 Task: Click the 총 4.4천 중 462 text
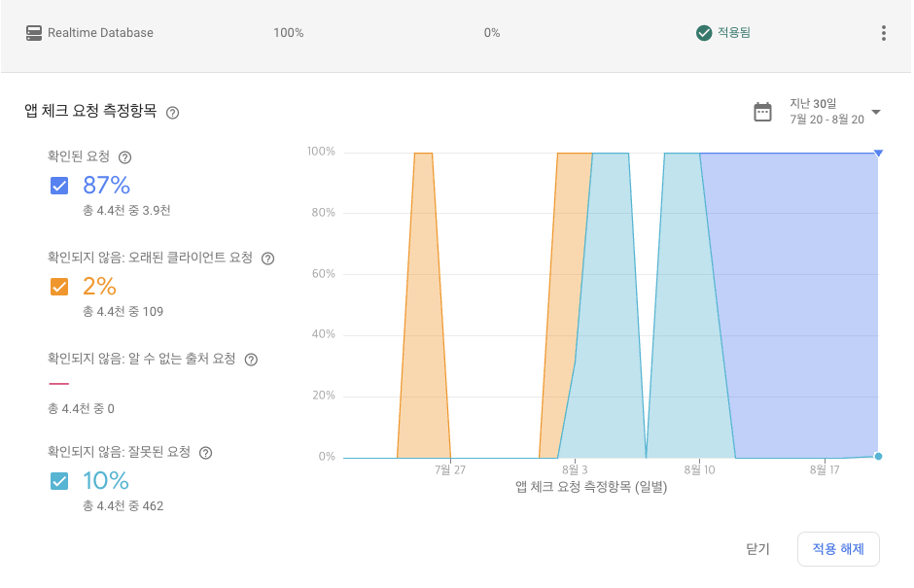[x=123, y=505]
